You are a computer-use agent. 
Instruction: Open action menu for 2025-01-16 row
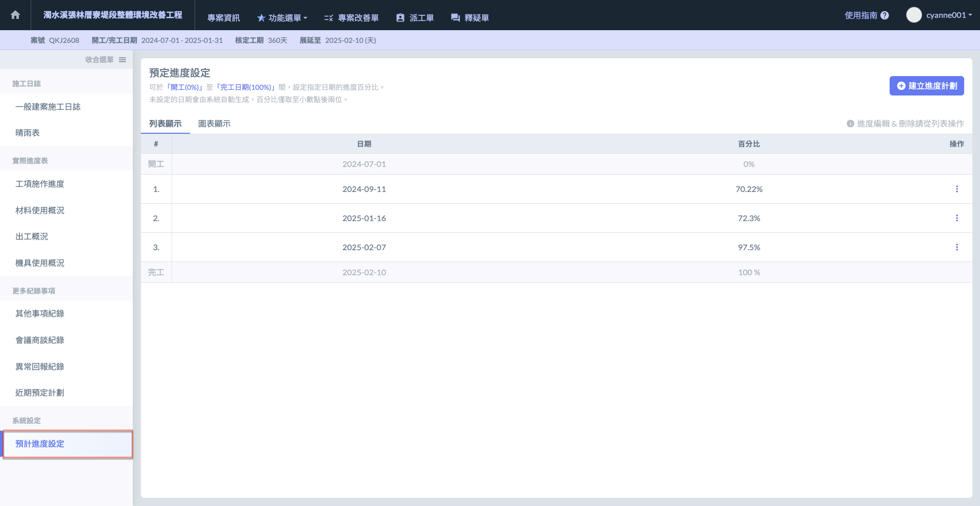957,218
